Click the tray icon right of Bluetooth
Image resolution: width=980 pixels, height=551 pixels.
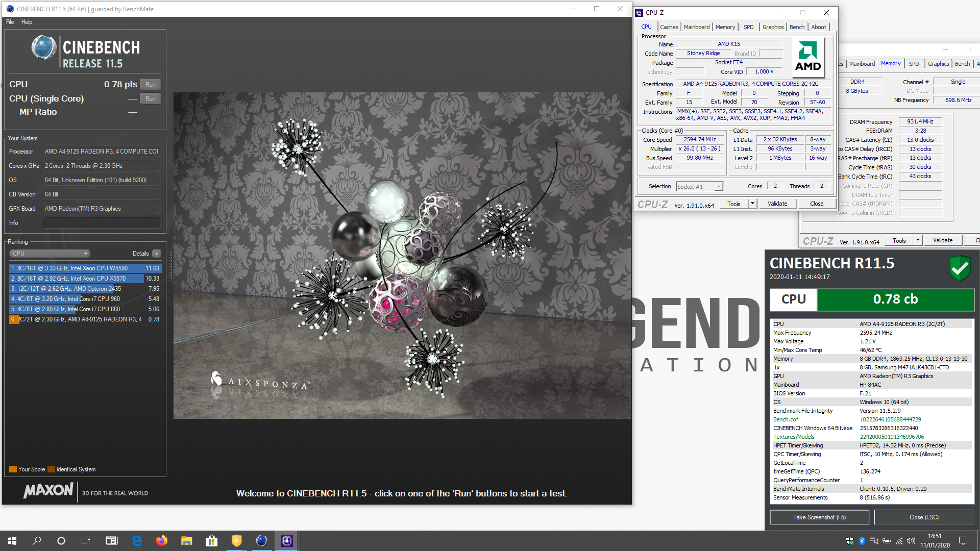(874, 541)
